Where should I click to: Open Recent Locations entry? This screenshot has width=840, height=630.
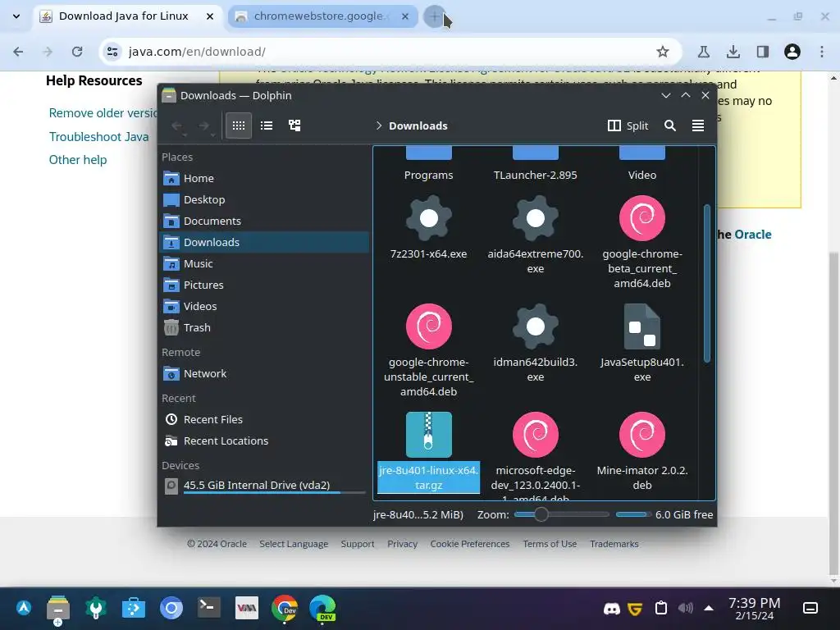click(264, 441)
